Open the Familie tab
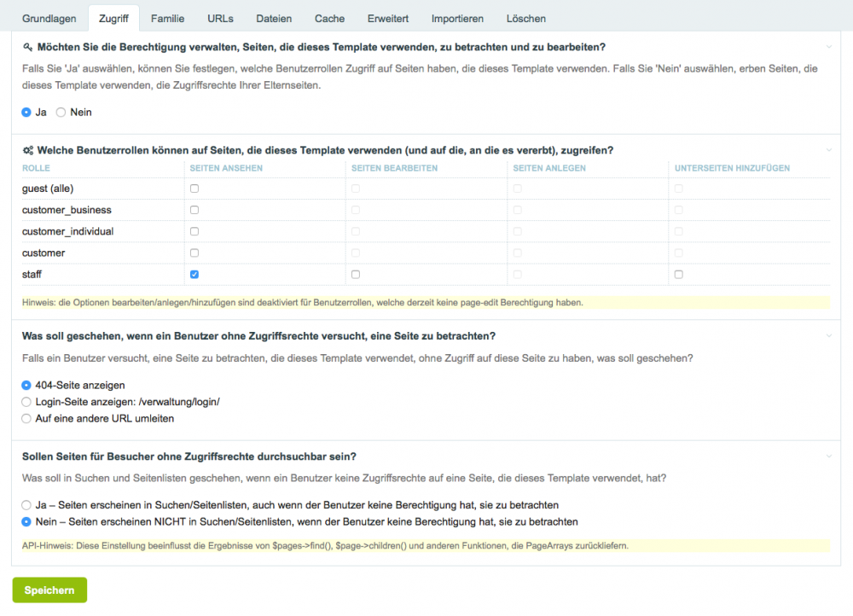Image resolution: width=853 pixels, height=616 pixels. [x=168, y=18]
